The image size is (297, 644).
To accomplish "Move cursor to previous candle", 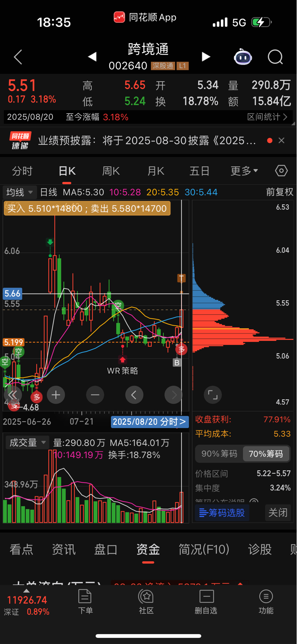I will click(x=134, y=395).
